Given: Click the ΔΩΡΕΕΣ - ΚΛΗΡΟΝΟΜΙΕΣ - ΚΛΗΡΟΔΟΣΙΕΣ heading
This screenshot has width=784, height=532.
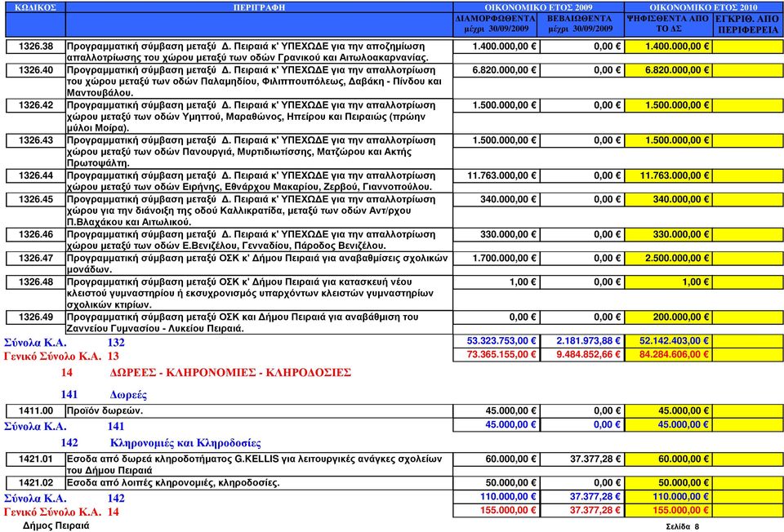Looking at the screenshot, I should pyautogui.click(x=230, y=373).
